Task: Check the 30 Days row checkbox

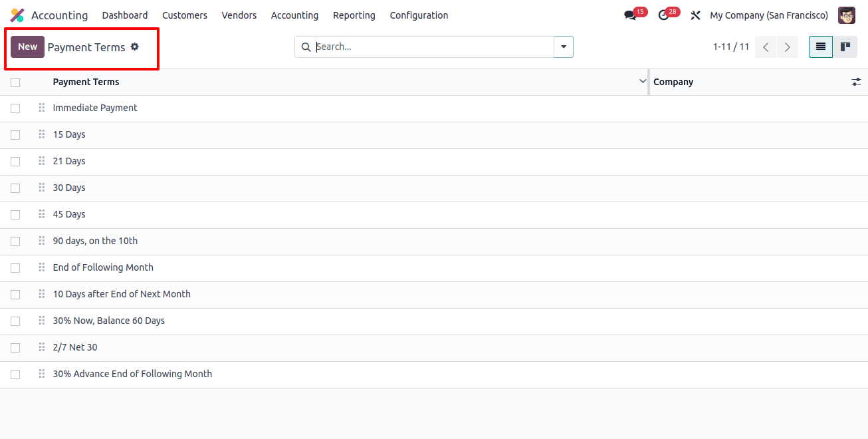Action: [15, 188]
